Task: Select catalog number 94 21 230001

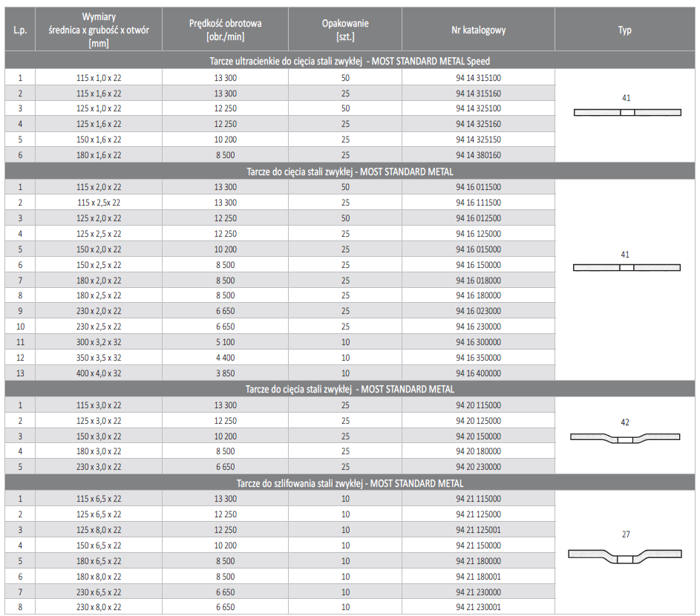Action: [478, 606]
